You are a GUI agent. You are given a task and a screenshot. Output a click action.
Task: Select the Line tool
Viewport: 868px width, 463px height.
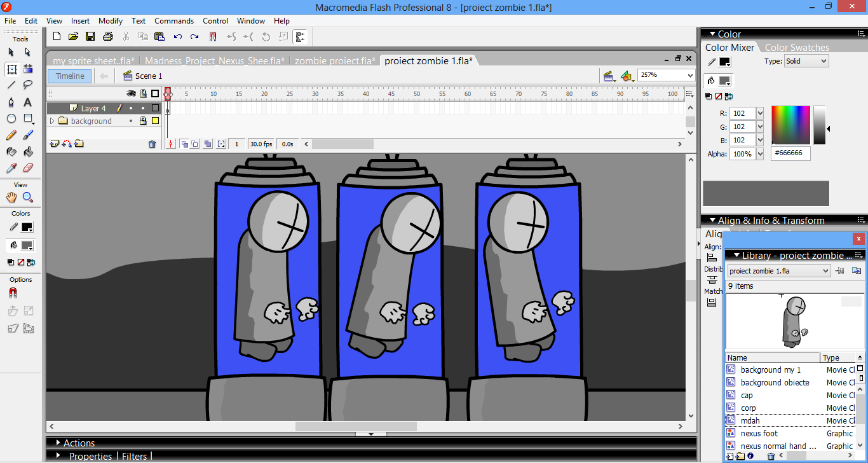(11, 85)
